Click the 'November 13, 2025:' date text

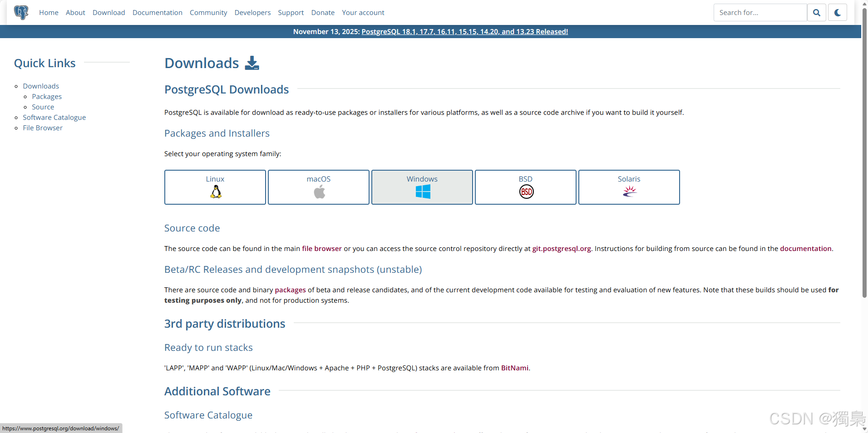pos(326,32)
